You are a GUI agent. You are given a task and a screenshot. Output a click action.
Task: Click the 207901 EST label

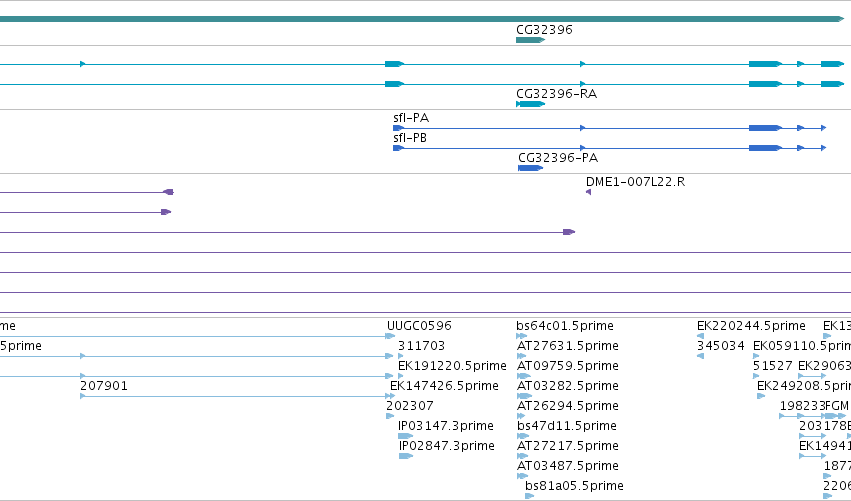[x=104, y=386]
